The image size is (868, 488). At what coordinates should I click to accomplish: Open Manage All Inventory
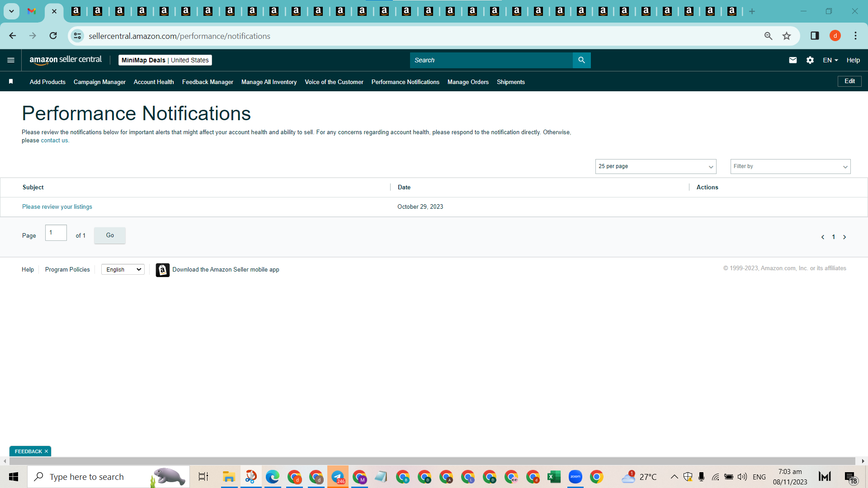pyautogui.click(x=269, y=82)
